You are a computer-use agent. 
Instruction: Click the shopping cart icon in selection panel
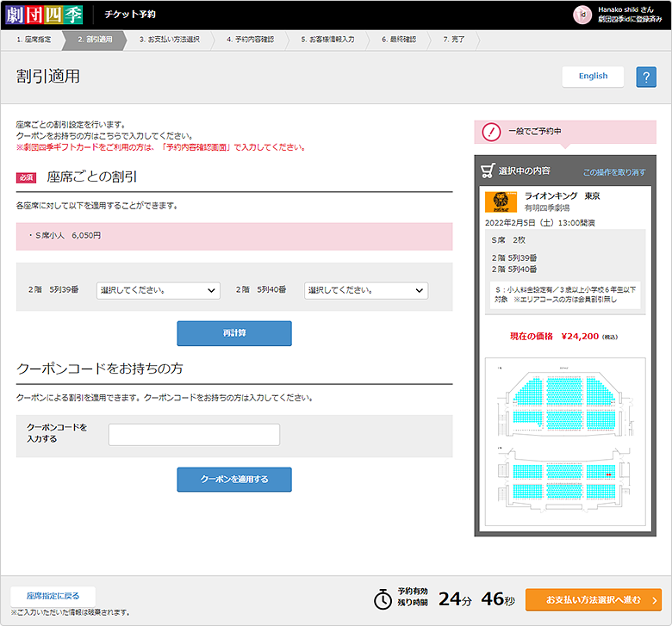click(x=488, y=170)
